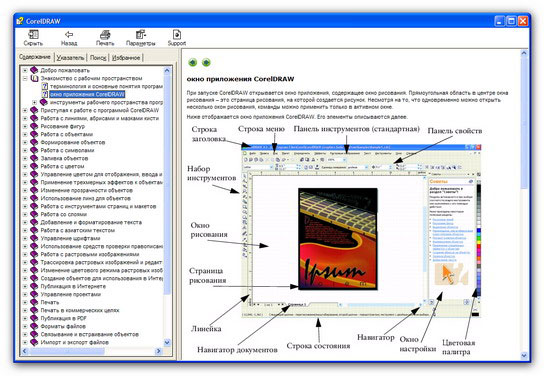Click the Печать printer icon in the toolbar
This screenshot has height=376, width=544.
point(105,35)
